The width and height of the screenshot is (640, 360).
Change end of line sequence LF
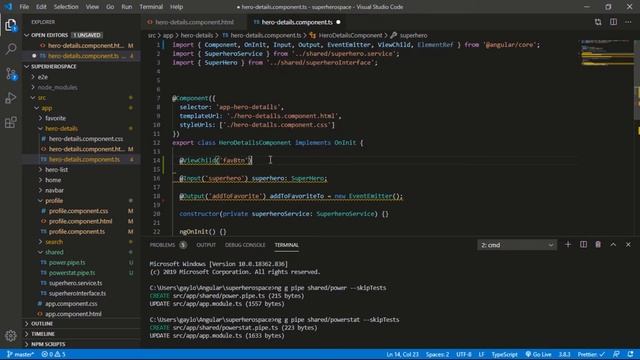coord(481,354)
